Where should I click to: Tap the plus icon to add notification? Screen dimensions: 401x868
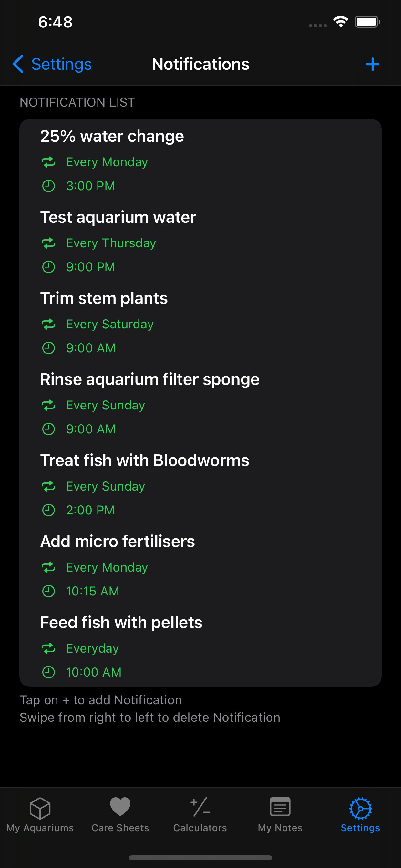(372, 64)
